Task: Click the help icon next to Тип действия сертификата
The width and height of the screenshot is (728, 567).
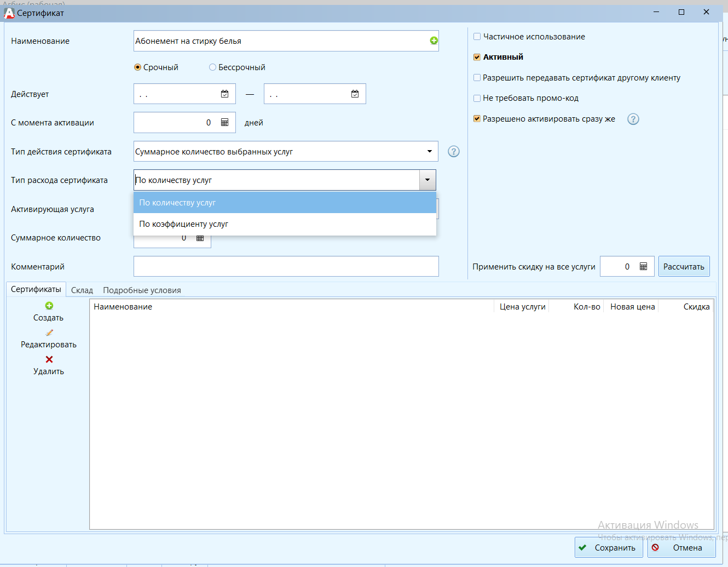Action: (454, 152)
